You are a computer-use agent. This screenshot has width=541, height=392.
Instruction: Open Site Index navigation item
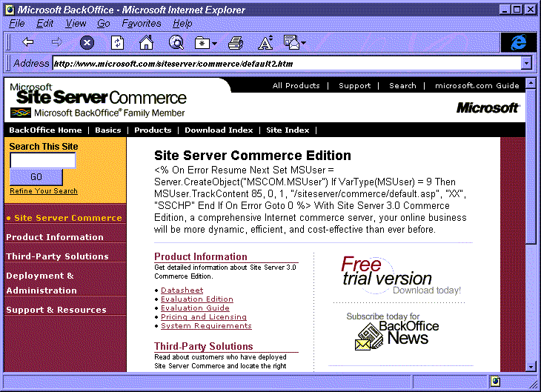tap(288, 130)
